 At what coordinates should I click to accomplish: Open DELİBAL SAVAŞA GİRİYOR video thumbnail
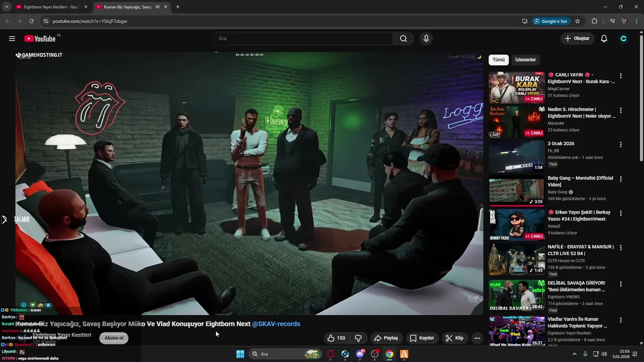[517, 296]
